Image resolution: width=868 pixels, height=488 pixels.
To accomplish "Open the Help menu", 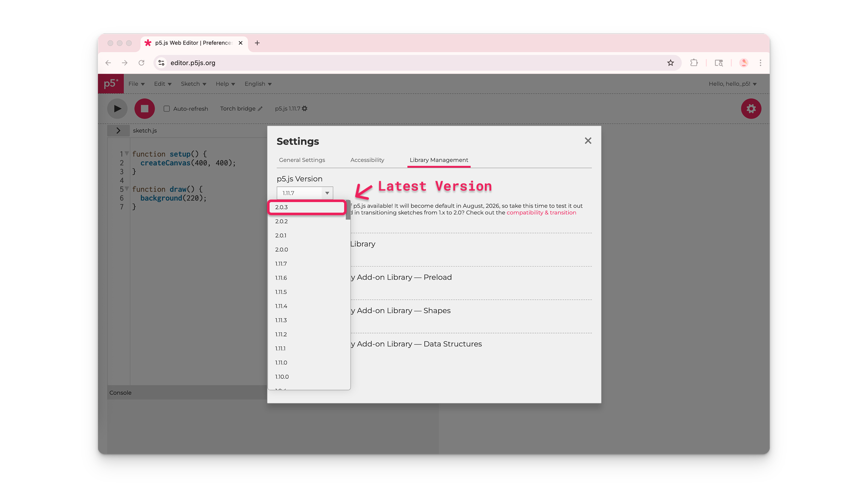I will (225, 84).
